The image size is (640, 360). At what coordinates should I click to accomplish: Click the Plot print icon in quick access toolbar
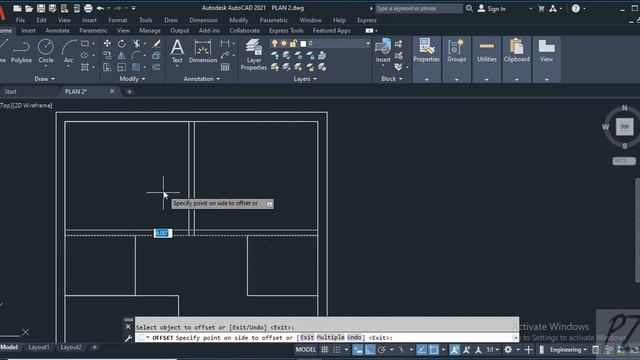point(88,8)
